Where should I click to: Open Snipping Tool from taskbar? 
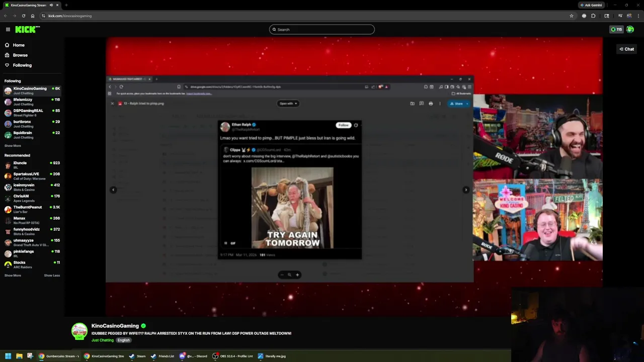pyautogui.click(x=30, y=356)
